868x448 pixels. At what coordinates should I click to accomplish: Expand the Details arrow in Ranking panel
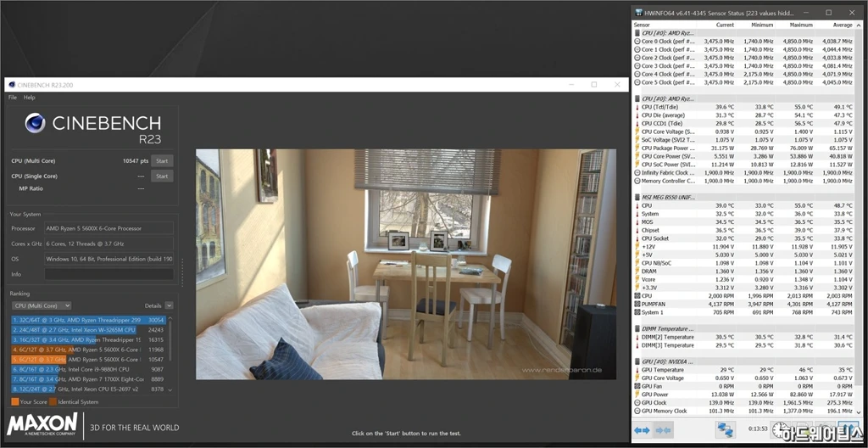tap(169, 305)
